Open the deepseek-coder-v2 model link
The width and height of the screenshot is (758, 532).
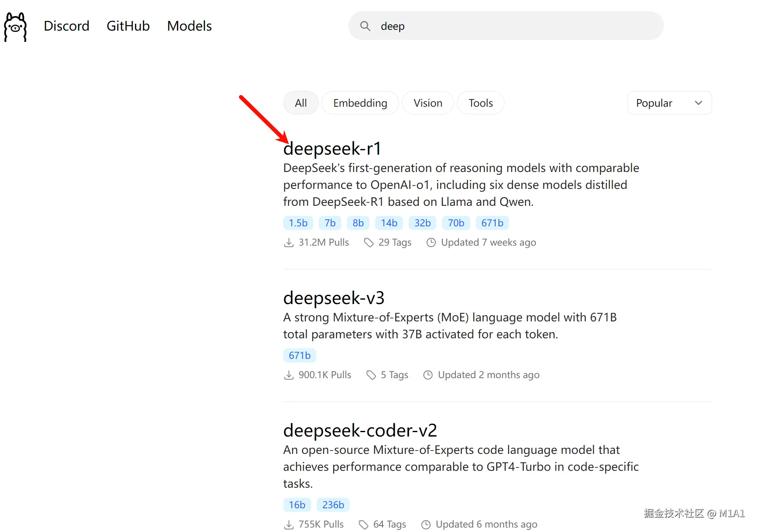(360, 431)
